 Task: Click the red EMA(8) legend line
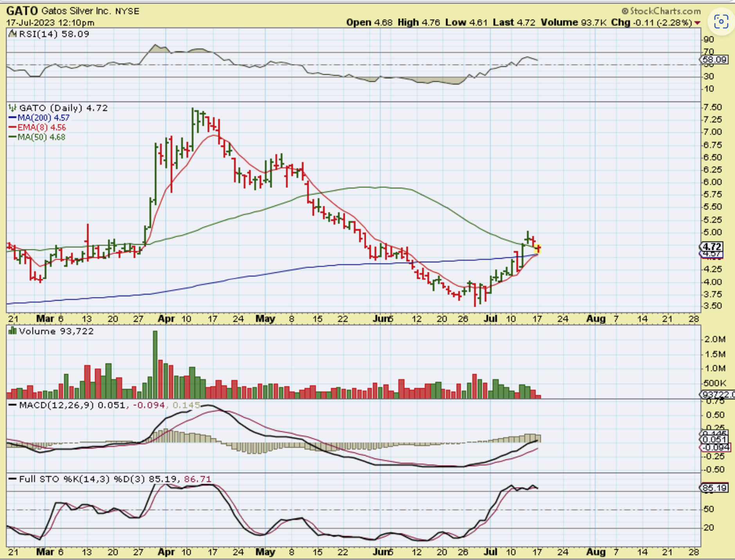13,128
